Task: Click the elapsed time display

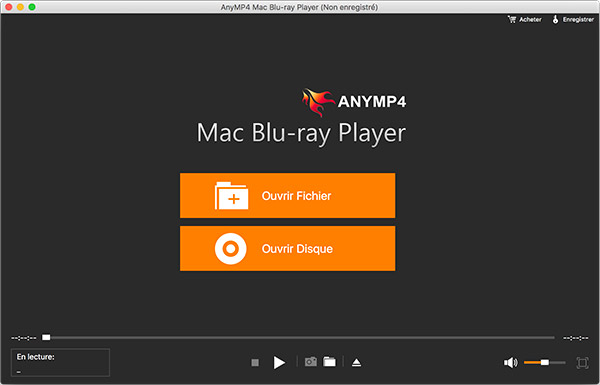Action: pyautogui.click(x=24, y=338)
